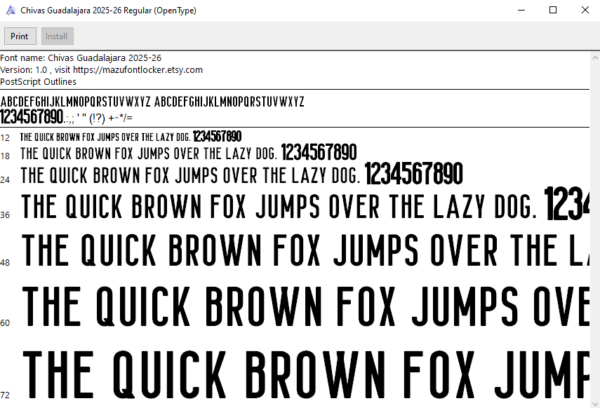Click the greyed-out Install button
The width and height of the screenshot is (600, 408).
57,36
